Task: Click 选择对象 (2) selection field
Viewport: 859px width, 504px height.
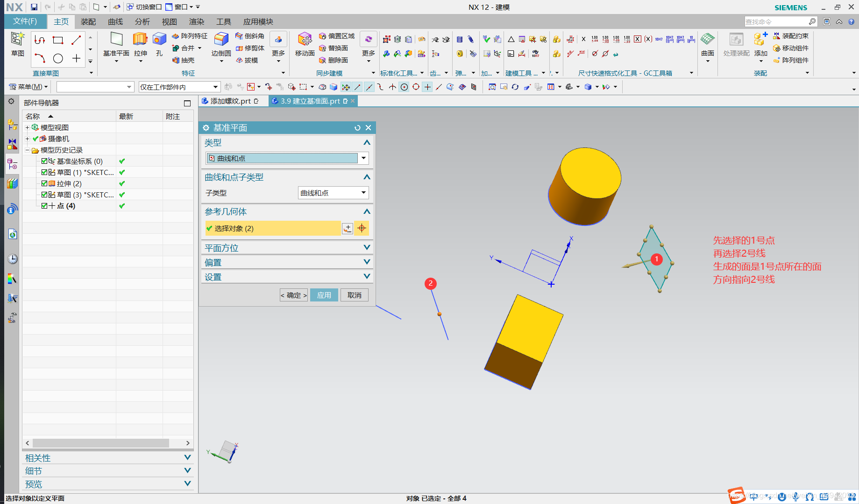Action: pyautogui.click(x=273, y=228)
